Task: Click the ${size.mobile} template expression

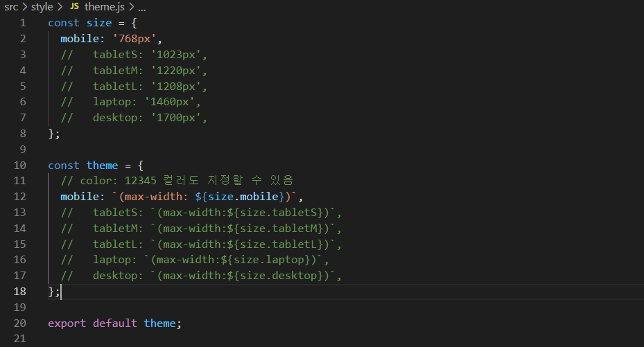Action: click(239, 197)
